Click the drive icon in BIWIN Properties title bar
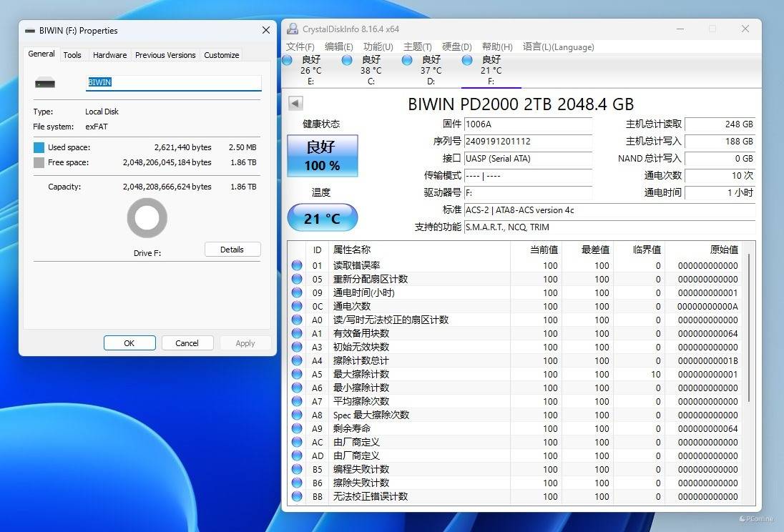This screenshot has height=532, width=784. [x=30, y=31]
